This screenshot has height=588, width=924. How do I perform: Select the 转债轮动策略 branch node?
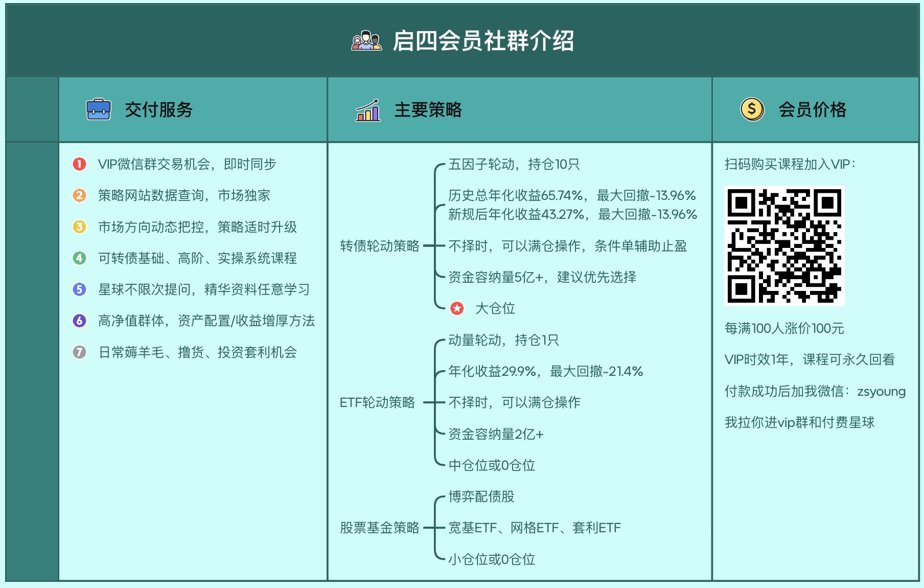pyautogui.click(x=379, y=246)
